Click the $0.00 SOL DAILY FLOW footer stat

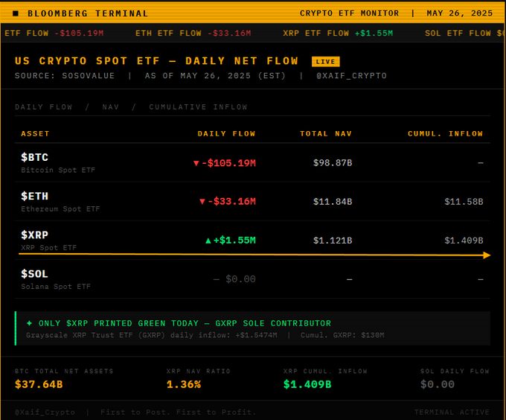[x=438, y=384]
